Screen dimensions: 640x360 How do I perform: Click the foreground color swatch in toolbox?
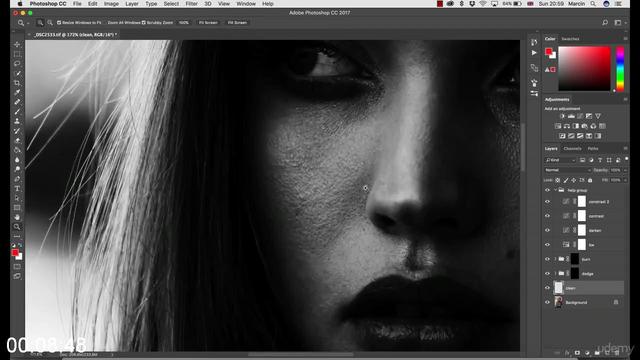click(15, 253)
